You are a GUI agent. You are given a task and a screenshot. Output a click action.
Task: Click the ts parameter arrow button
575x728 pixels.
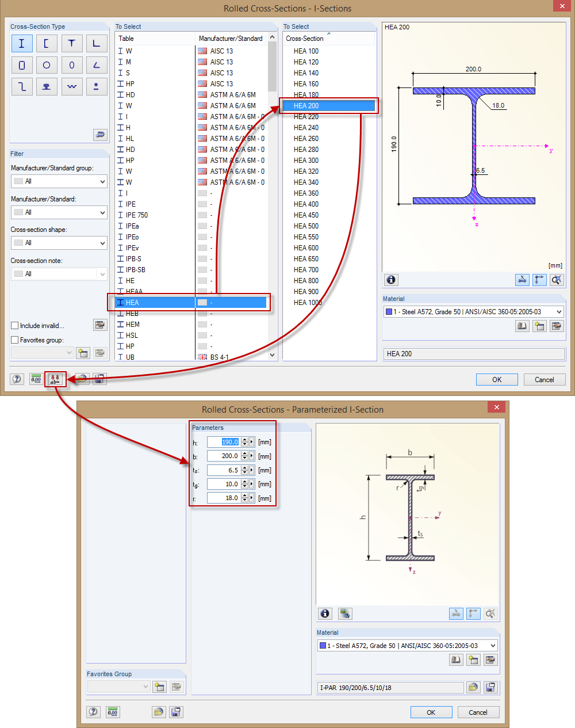click(252, 470)
